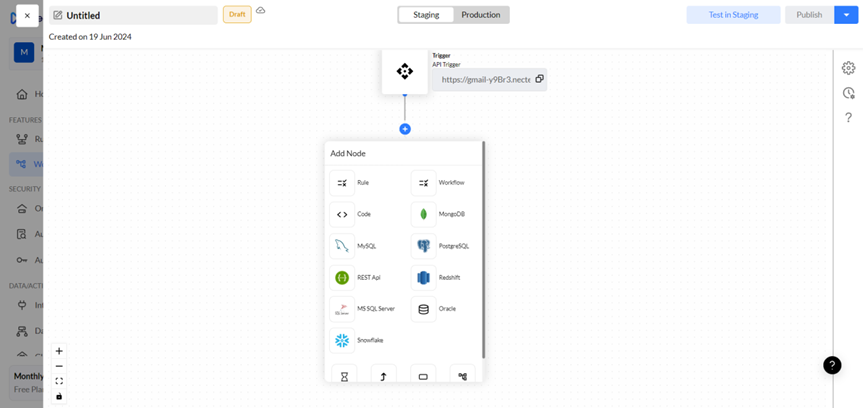Screen dimensions: 863x408
Task: Click the Publish button
Action: (809, 15)
